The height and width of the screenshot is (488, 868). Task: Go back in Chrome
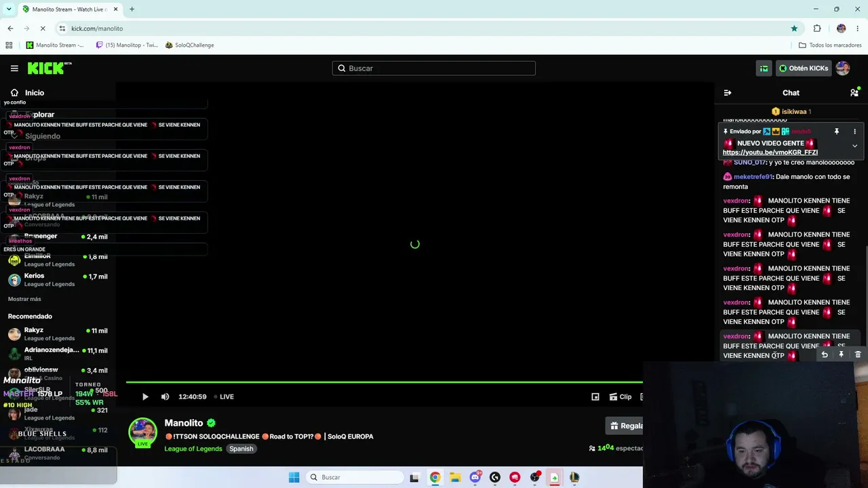10,28
